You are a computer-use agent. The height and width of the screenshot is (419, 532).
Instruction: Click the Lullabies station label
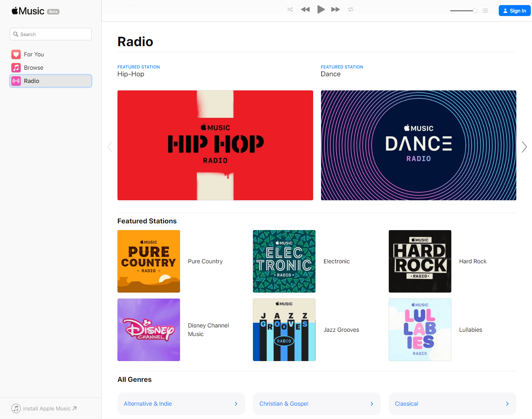471,330
